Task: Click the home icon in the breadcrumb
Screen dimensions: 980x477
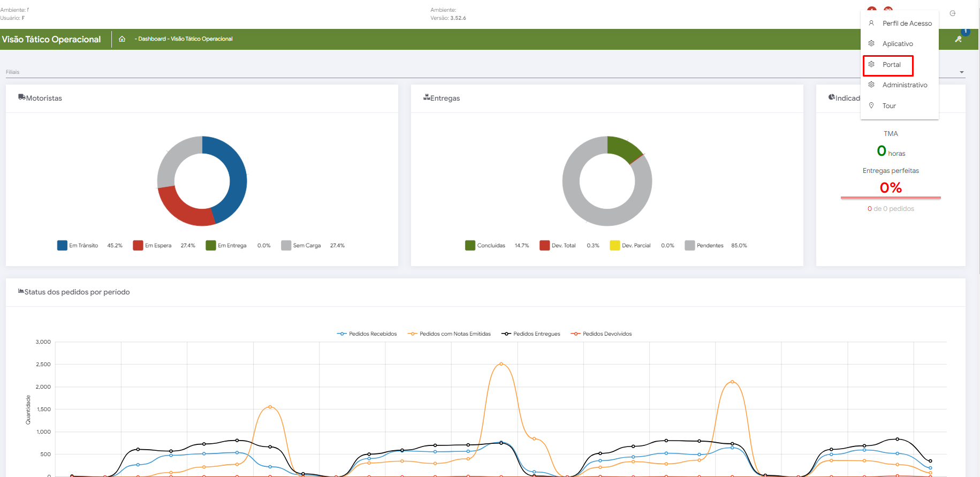Action: pyautogui.click(x=122, y=39)
